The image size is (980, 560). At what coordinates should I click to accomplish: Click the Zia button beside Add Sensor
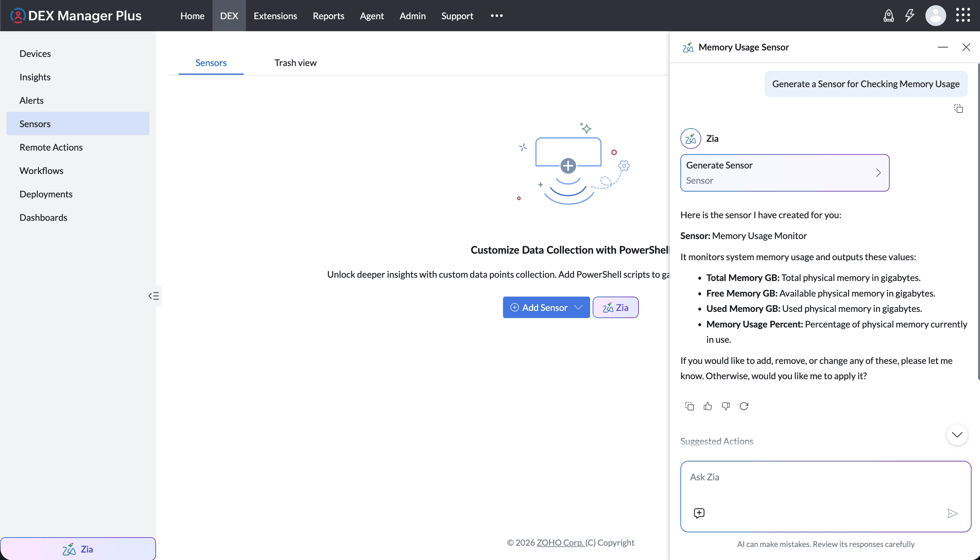click(616, 307)
